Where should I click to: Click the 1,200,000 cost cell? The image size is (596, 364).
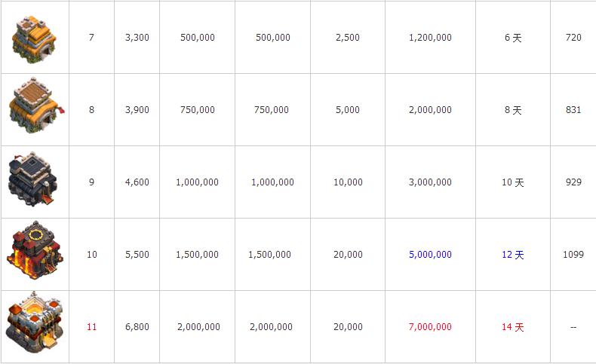click(430, 37)
